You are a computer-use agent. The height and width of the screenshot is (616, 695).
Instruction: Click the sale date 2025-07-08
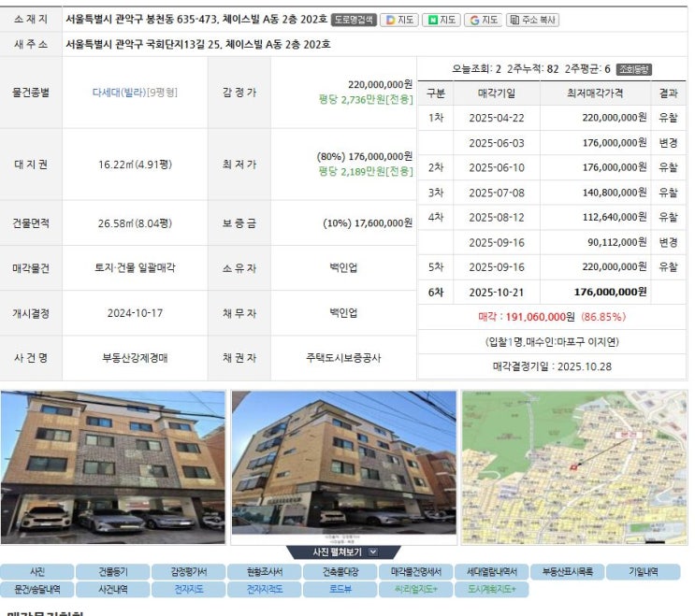(497, 193)
